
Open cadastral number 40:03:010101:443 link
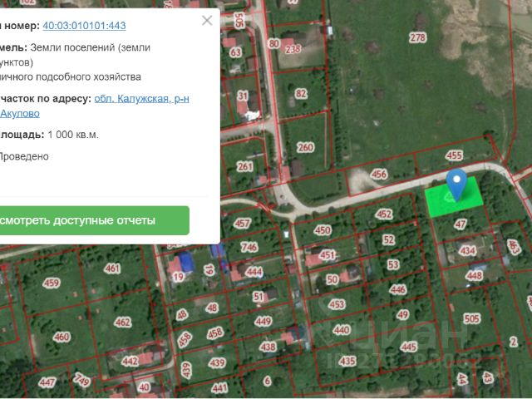[x=84, y=26]
